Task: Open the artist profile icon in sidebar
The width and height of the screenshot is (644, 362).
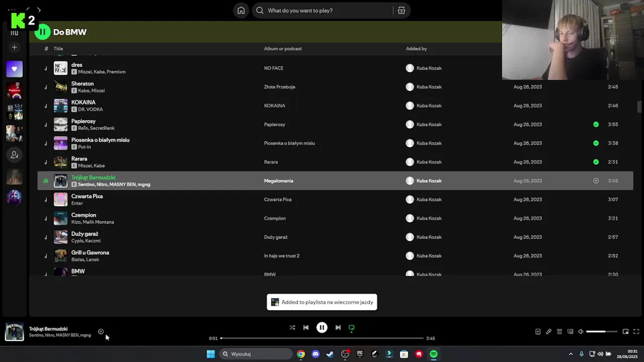Action: [x=14, y=155]
